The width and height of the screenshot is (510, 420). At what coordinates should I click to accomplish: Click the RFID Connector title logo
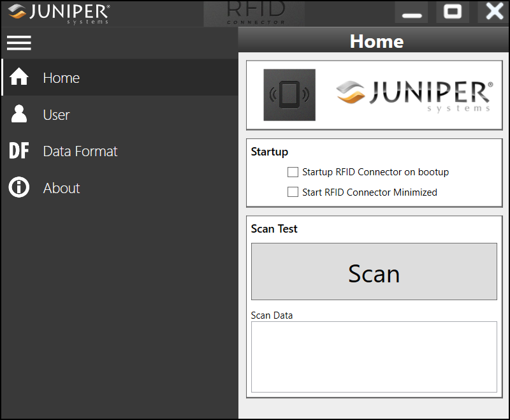255,13
